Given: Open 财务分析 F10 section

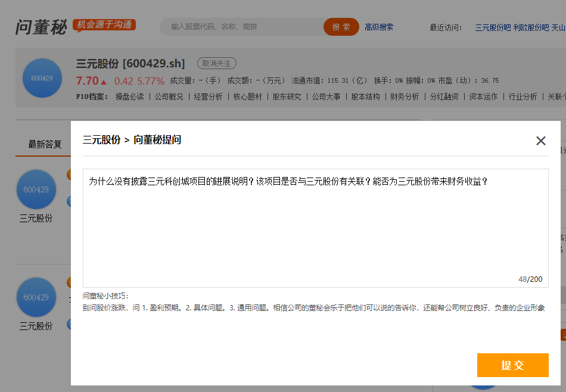Looking at the screenshot, I should coord(405,97).
